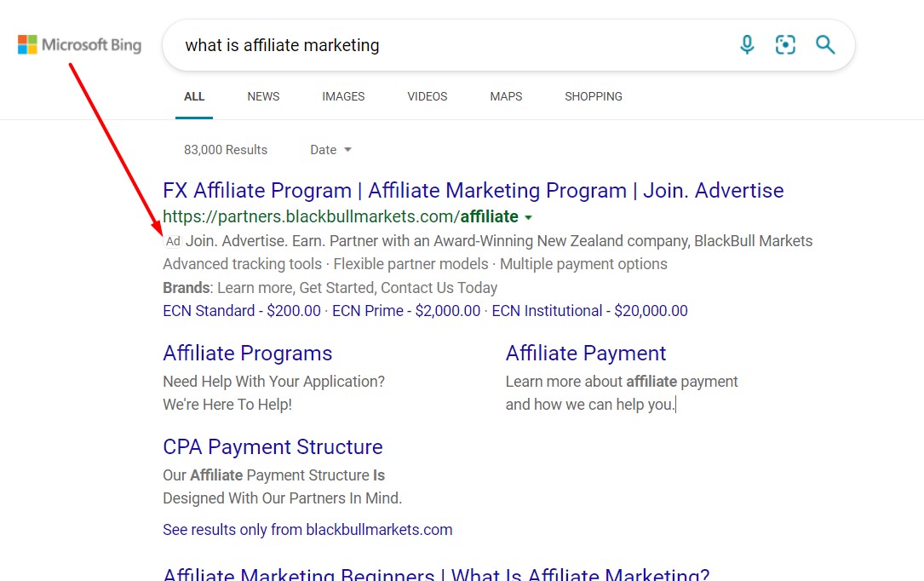Click 'Advanced tracking tools' description line

[415, 264]
